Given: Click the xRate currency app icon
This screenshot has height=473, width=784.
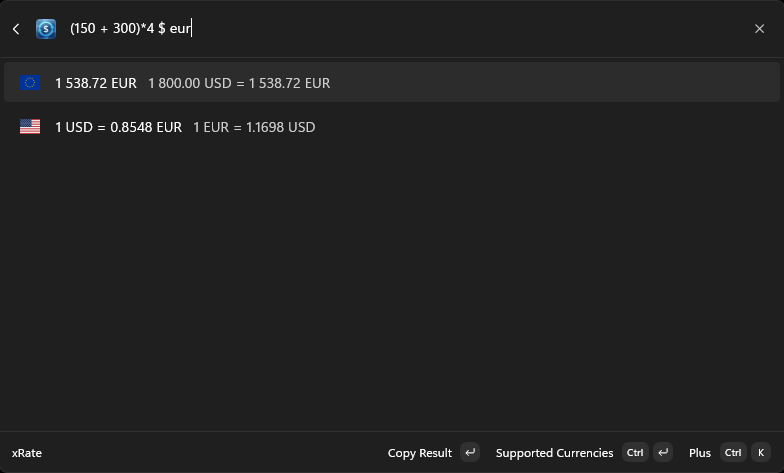Looking at the screenshot, I should 46,29.
